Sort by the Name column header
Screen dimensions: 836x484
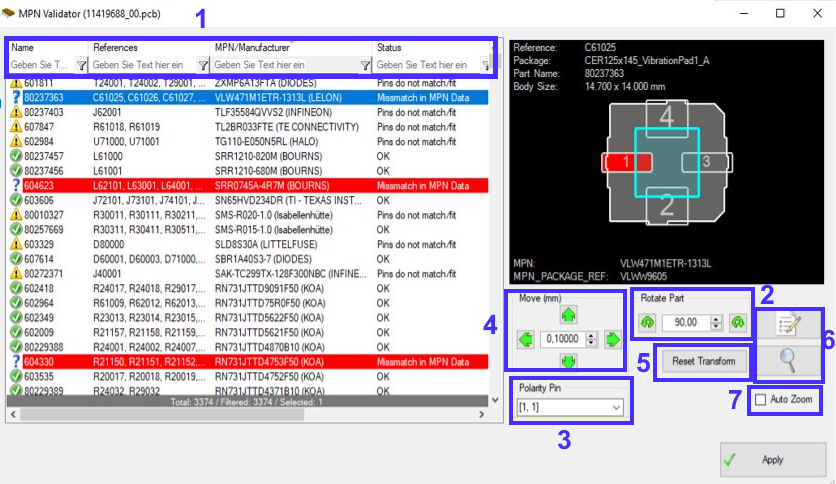coord(47,47)
